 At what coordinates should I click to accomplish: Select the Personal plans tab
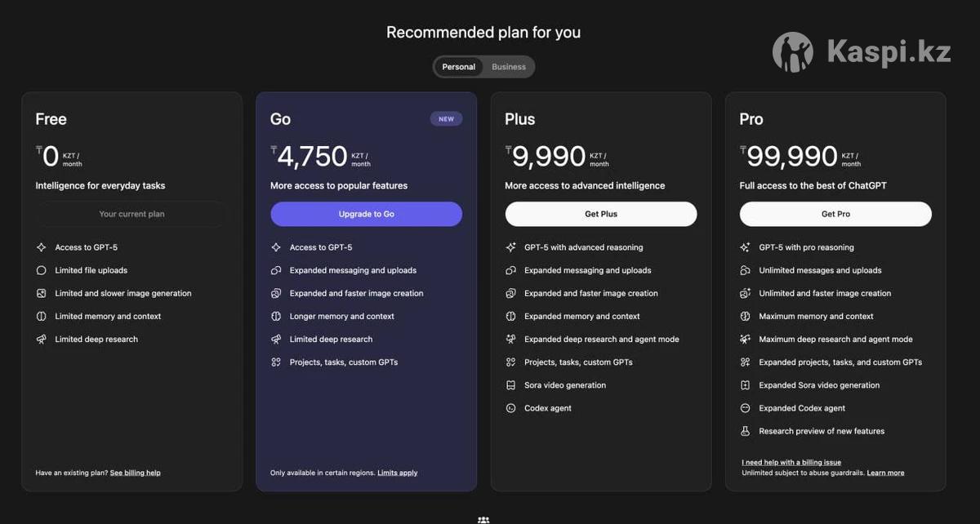point(458,67)
